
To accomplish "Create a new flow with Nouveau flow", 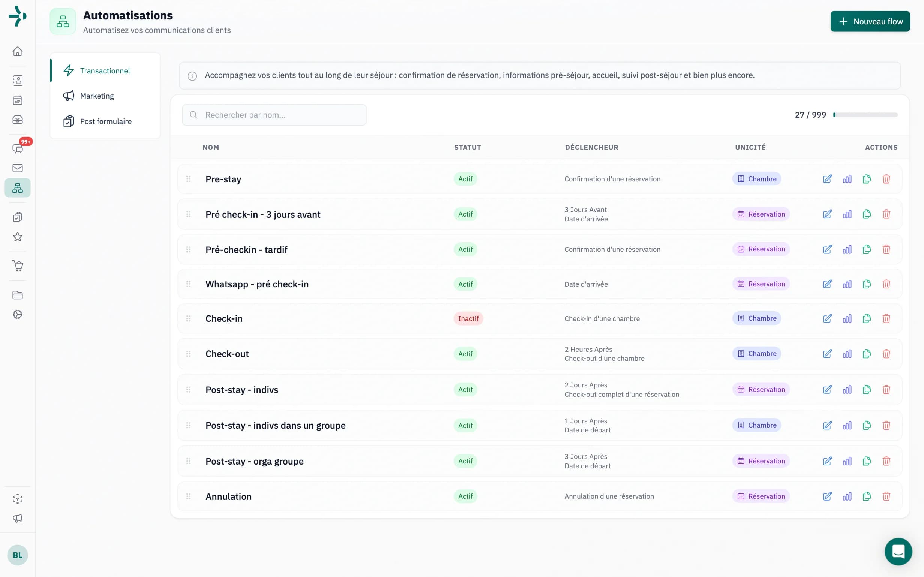I will tap(870, 21).
